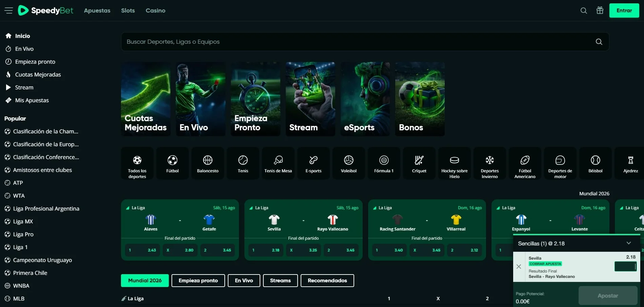
Task: Switch to the Recomendados tab
Action: [x=327, y=281]
